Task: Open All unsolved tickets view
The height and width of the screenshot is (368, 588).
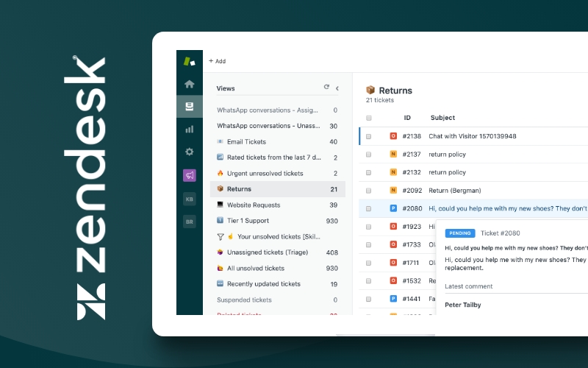Action: 277,268
